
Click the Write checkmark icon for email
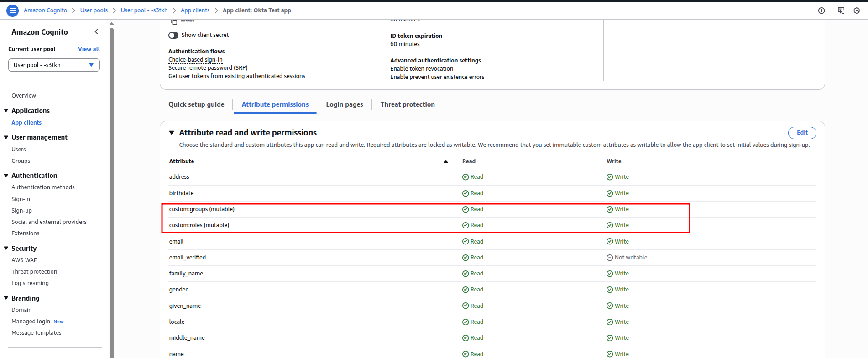tap(610, 242)
